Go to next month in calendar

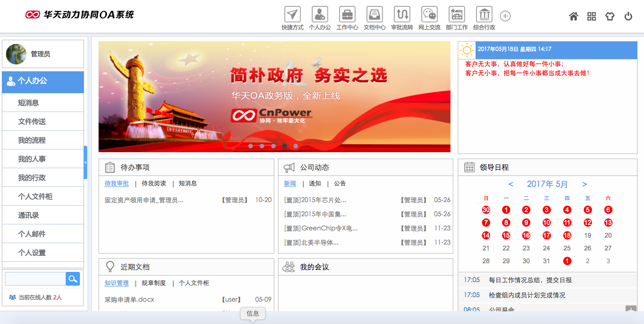point(584,184)
